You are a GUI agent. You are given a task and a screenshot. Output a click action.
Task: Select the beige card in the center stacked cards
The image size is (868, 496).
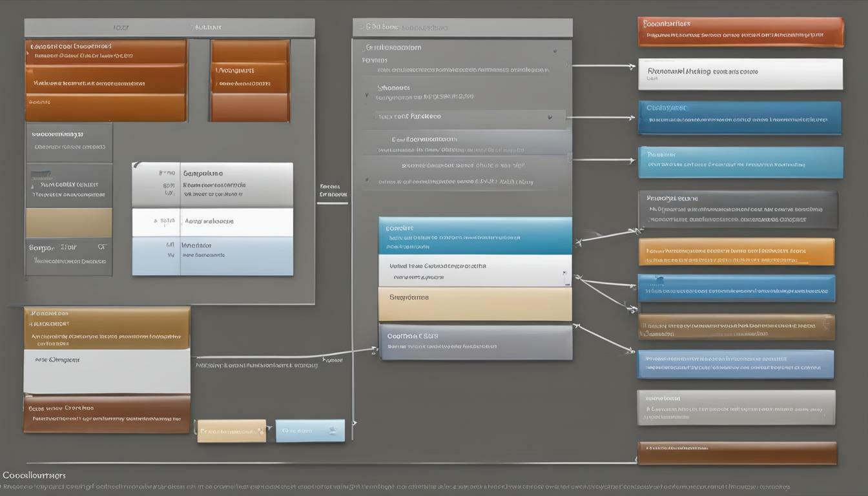(x=475, y=304)
